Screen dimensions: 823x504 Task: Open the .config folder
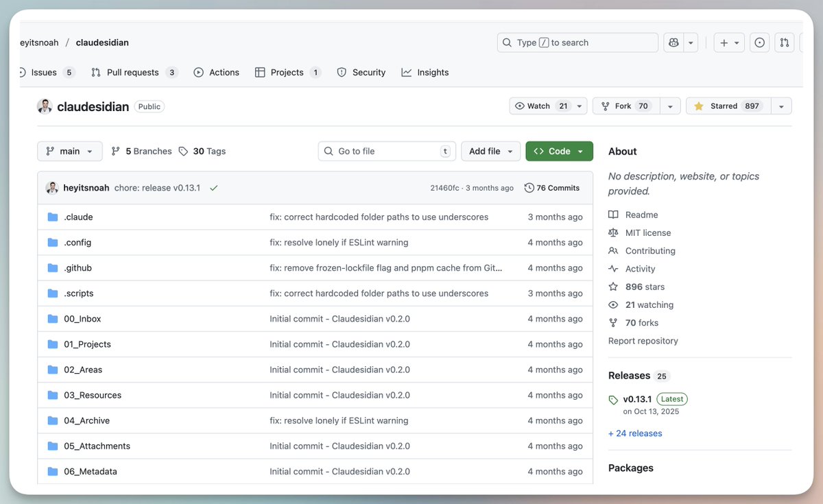coord(77,243)
